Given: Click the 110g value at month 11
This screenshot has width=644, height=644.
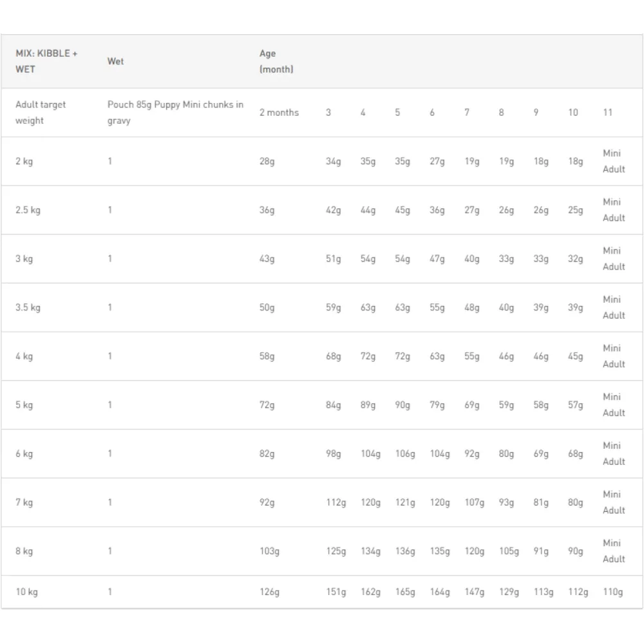Looking at the screenshot, I should 614,592.
